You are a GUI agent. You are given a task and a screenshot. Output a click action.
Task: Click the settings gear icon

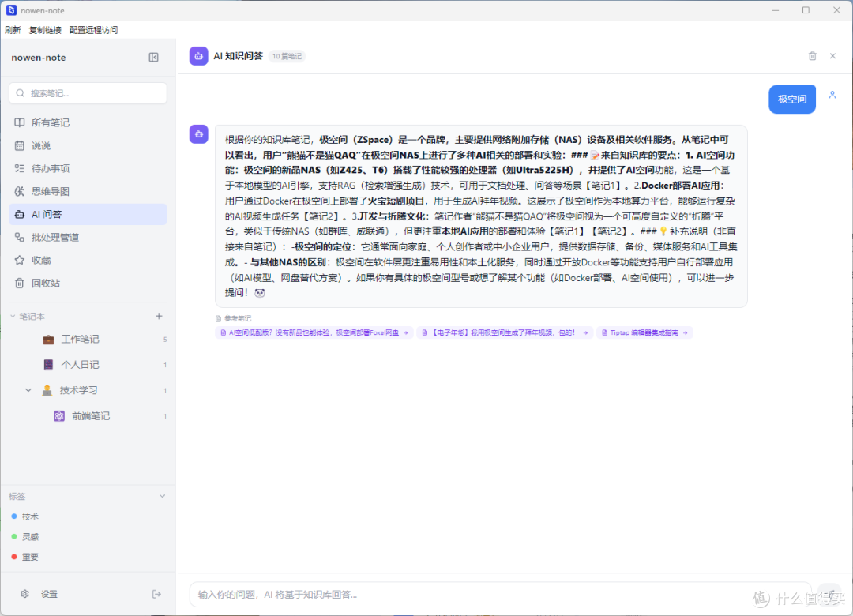coord(24,594)
